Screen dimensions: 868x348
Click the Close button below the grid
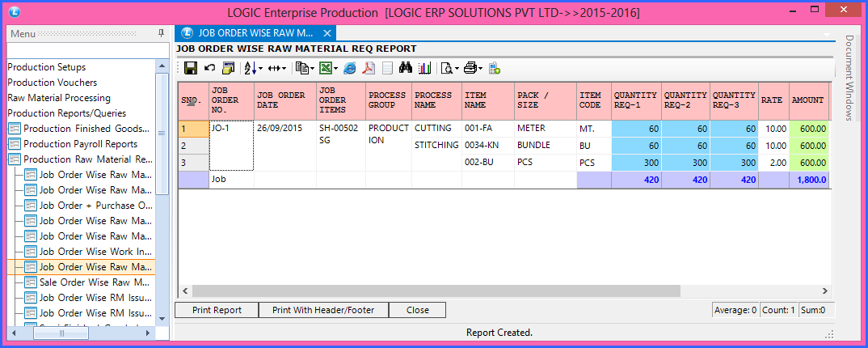pyautogui.click(x=417, y=310)
